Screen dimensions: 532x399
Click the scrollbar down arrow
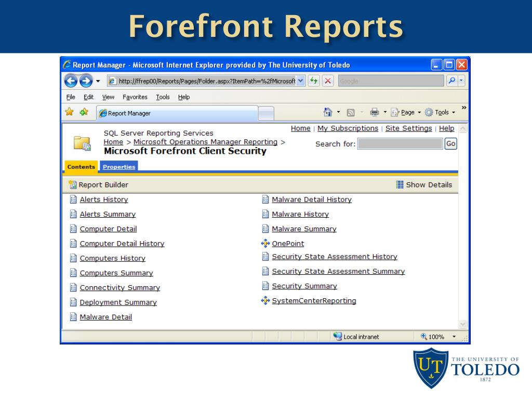[x=463, y=324]
